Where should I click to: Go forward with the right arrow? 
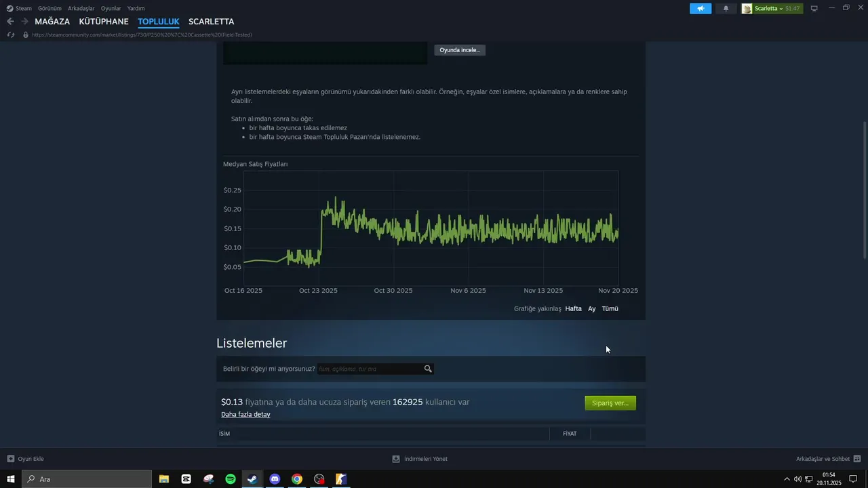[24, 22]
